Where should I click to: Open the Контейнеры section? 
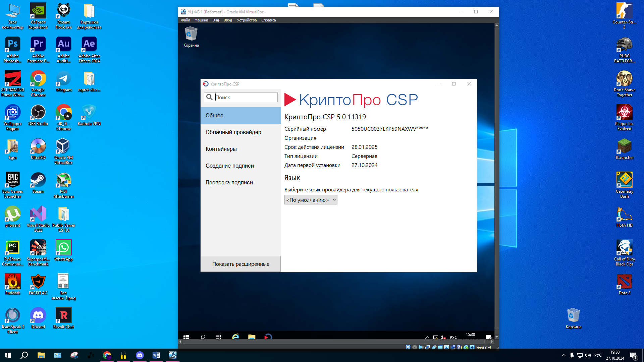241,149
